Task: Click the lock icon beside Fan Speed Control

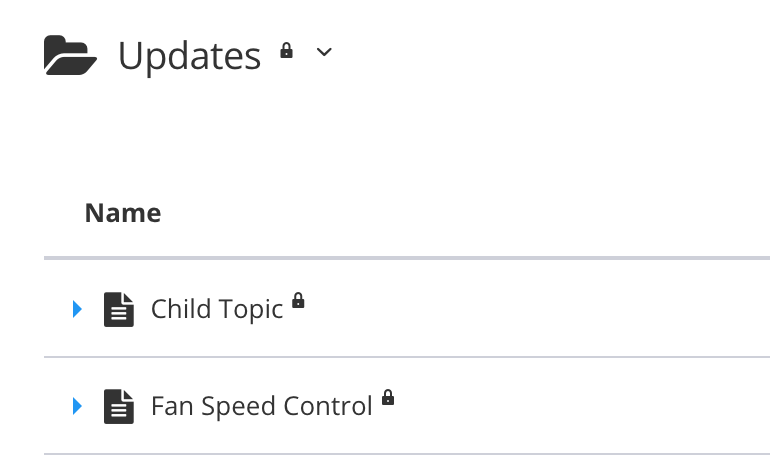Action: click(x=388, y=397)
